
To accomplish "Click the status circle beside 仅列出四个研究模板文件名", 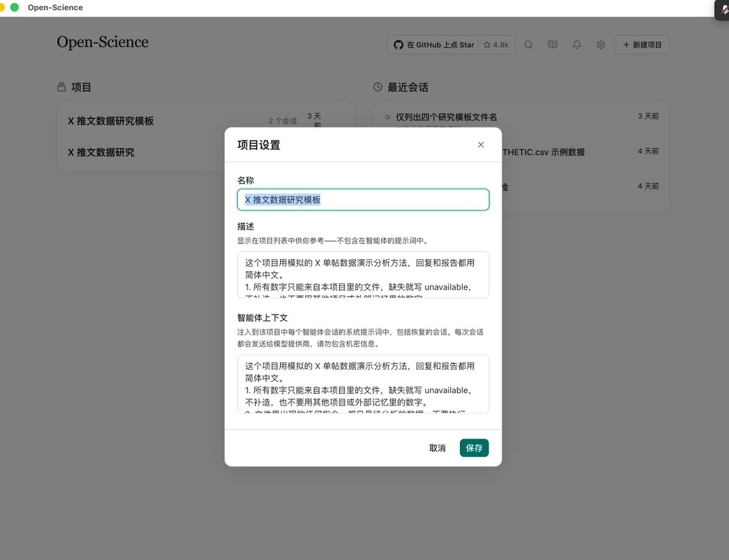I will (388, 117).
